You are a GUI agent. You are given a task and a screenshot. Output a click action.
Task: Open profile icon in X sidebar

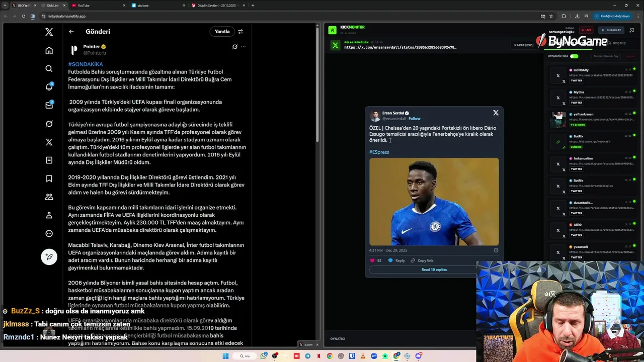point(49,215)
